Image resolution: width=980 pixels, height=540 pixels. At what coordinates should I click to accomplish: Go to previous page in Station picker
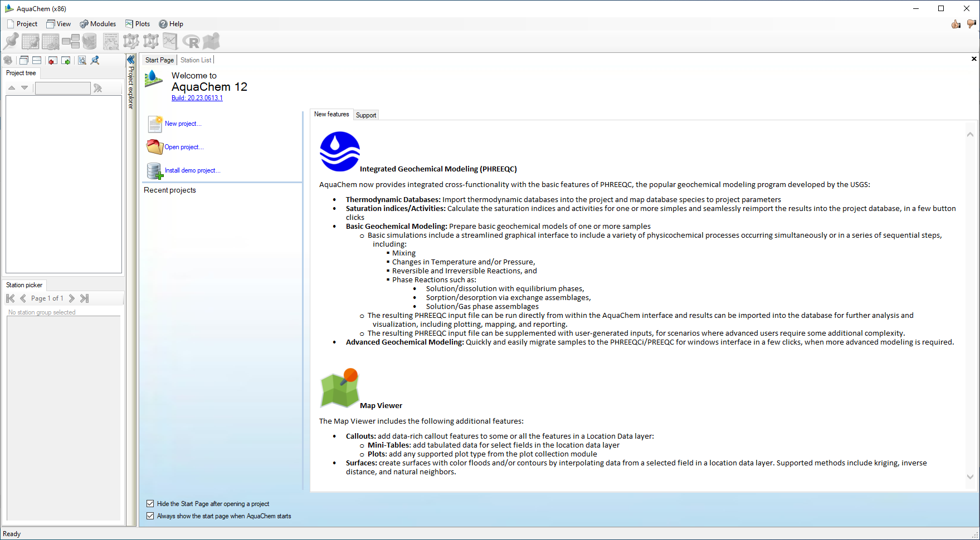[x=23, y=298]
